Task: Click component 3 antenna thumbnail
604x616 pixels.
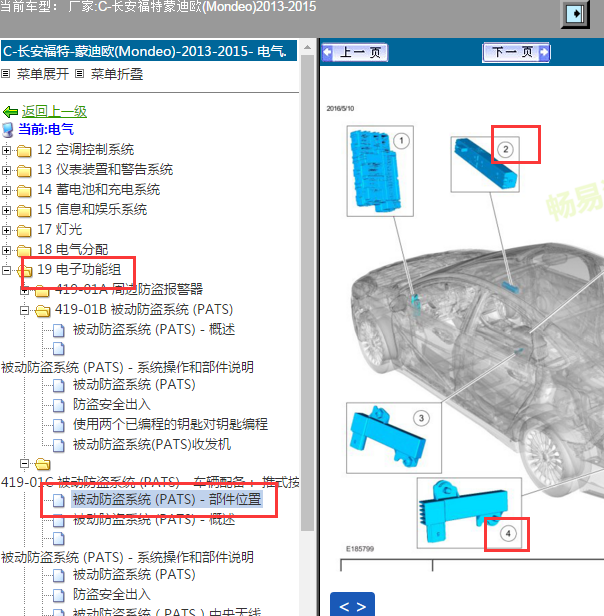Action: pyautogui.click(x=394, y=438)
